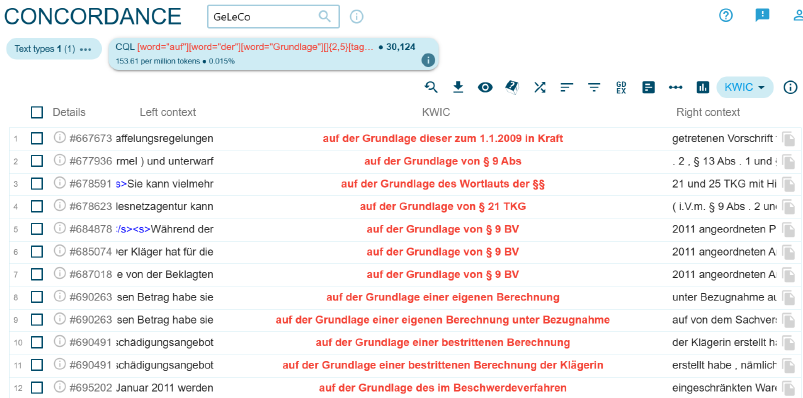The height and width of the screenshot is (398, 803).
Task: Tick checkbox for line #685074
Action: tap(37, 252)
